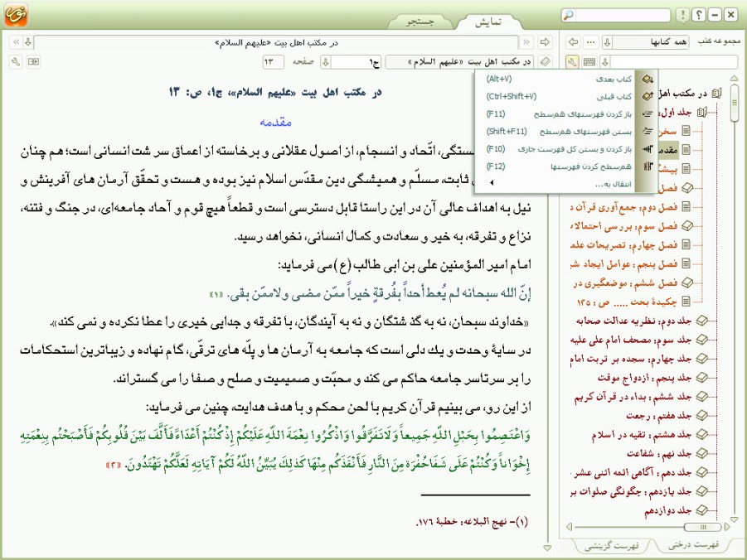Open the dropdown arrow of the tree search field

coord(605,62)
